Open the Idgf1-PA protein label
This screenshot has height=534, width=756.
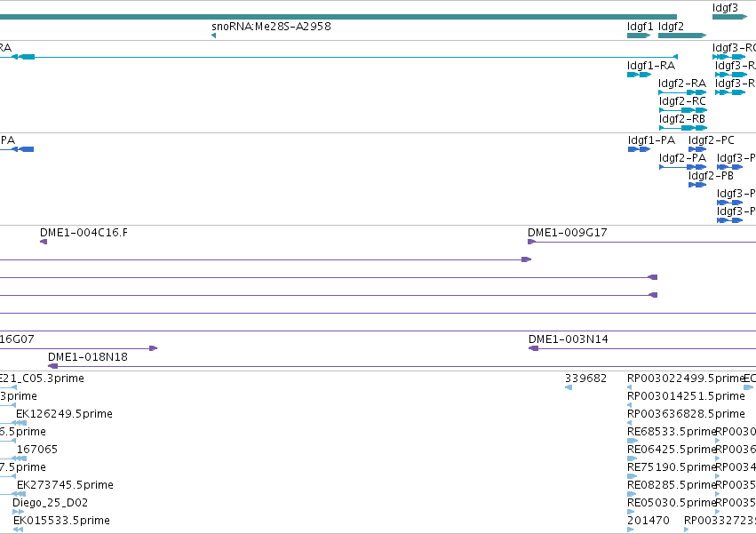(651, 140)
